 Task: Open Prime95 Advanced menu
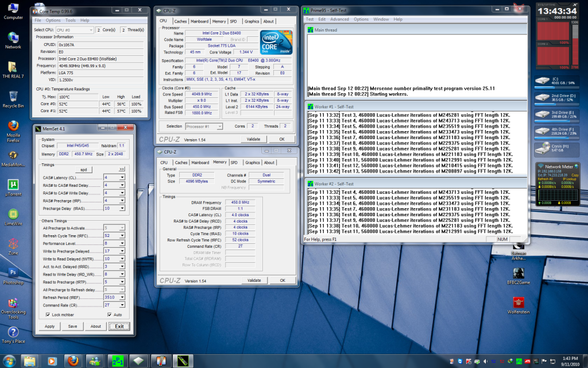pyautogui.click(x=339, y=19)
